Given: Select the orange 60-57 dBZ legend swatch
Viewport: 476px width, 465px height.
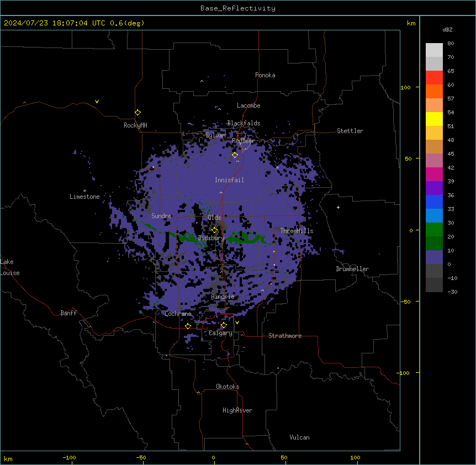Looking at the screenshot, I should click(434, 91).
